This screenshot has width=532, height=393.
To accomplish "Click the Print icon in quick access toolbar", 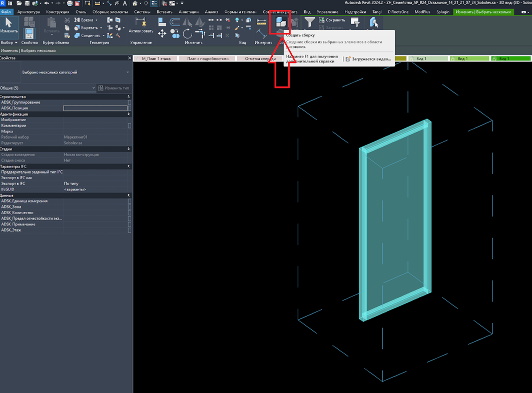I will [x=70, y=3].
